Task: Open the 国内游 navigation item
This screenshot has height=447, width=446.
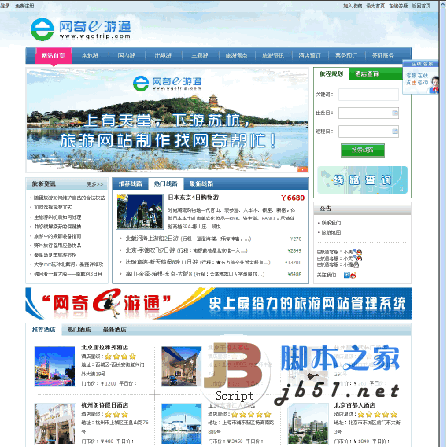Action: tap(126, 56)
